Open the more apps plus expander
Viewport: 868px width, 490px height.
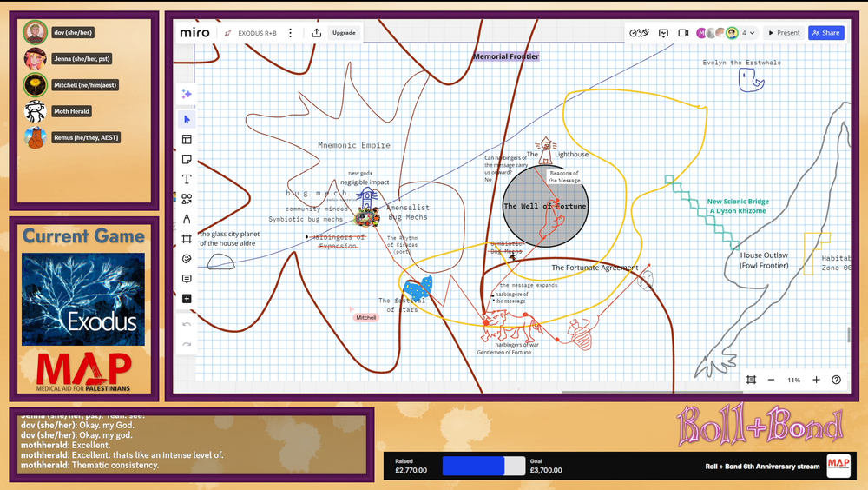coord(187,299)
